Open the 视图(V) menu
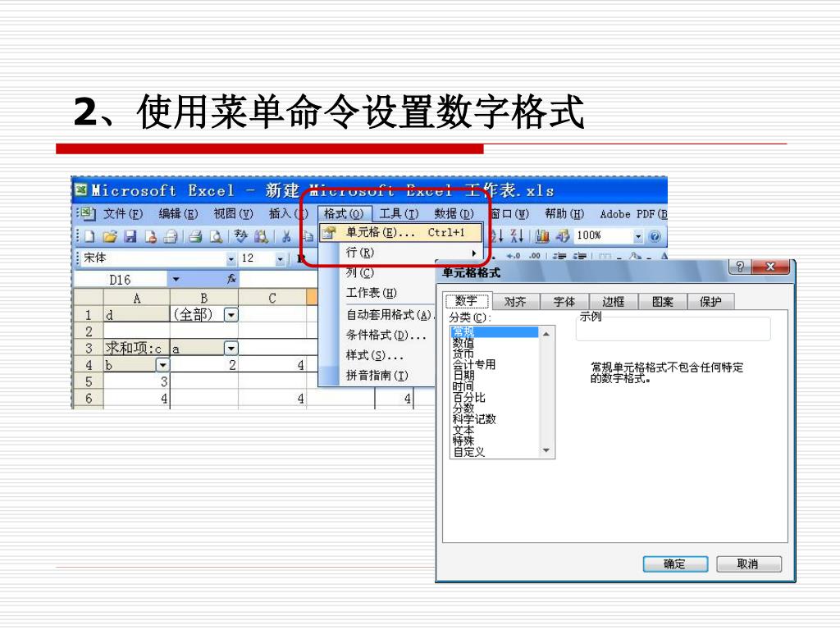 pyautogui.click(x=234, y=214)
